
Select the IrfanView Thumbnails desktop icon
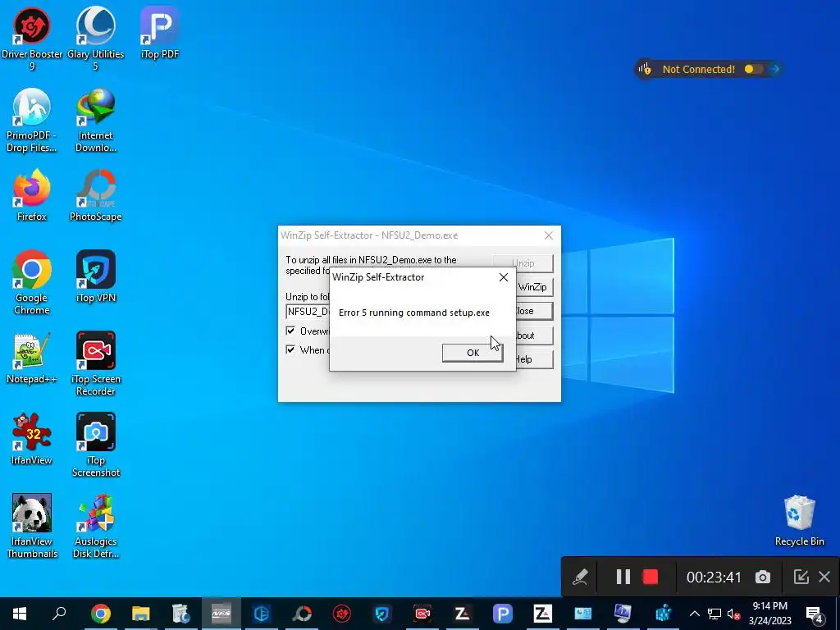[32, 527]
